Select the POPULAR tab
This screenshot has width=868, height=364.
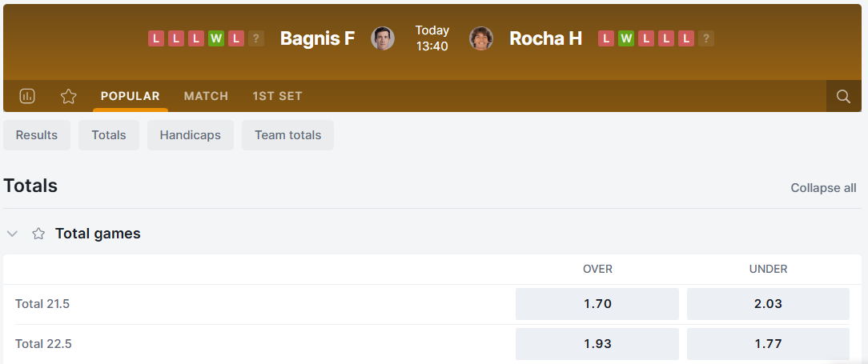click(130, 96)
